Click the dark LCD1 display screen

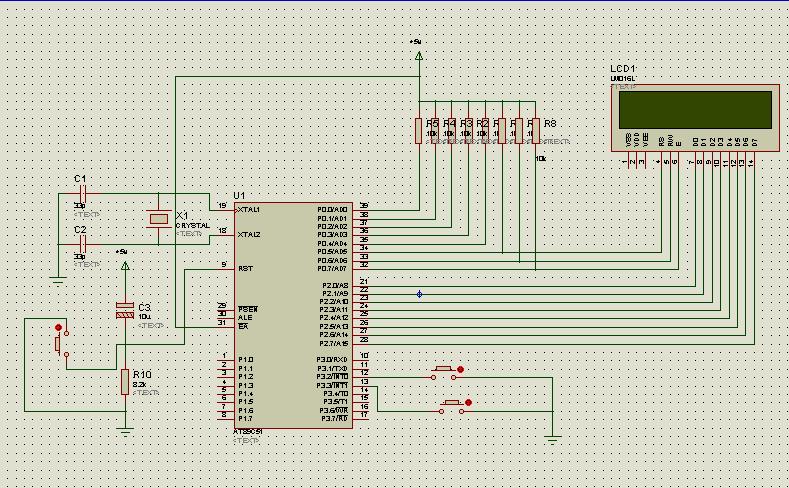(x=695, y=110)
